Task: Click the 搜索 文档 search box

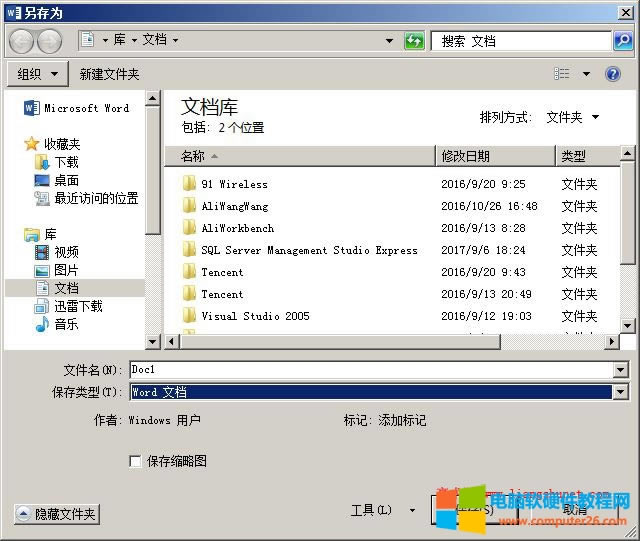Action: click(522, 41)
